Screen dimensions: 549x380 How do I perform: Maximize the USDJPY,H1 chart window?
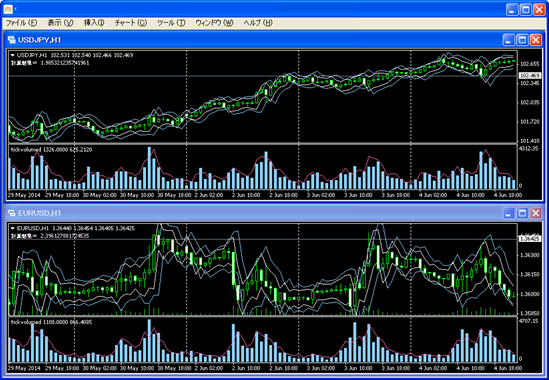pyautogui.click(x=522, y=40)
